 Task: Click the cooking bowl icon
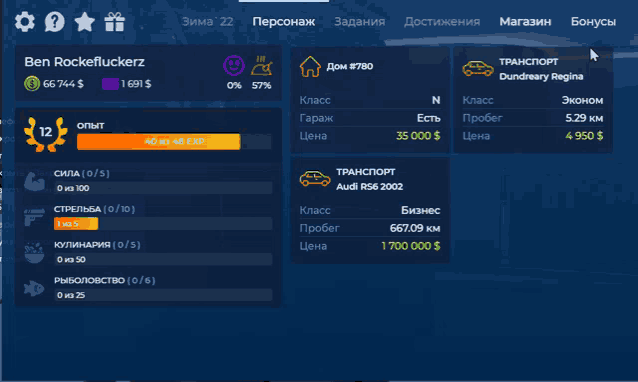(34, 253)
